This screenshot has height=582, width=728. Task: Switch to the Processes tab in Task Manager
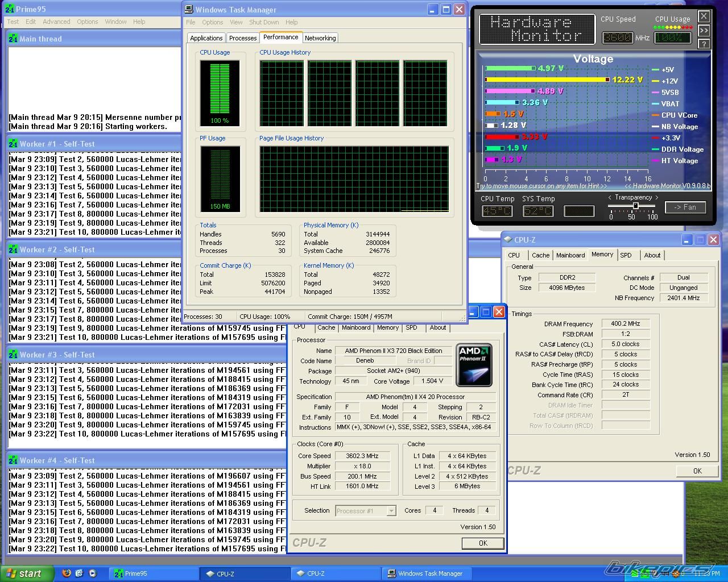[x=243, y=38]
